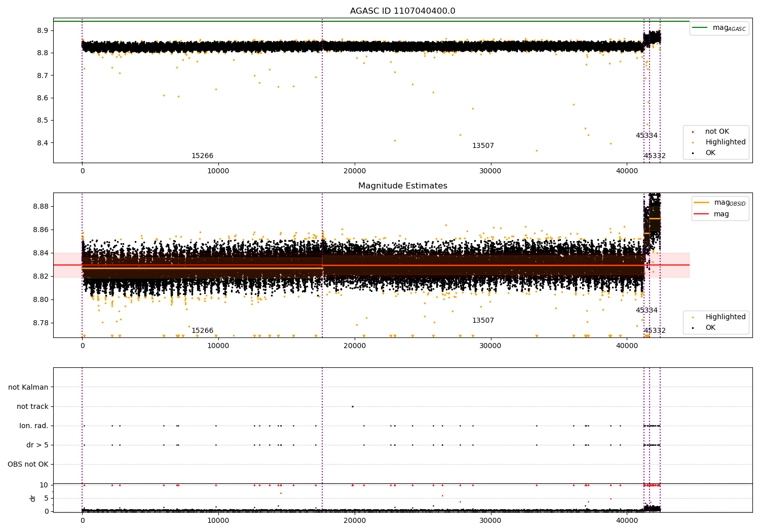This screenshot has width=760, height=532.
Task: Click the '20000' x-axis tick of the top plot
Action: point(355,171)
